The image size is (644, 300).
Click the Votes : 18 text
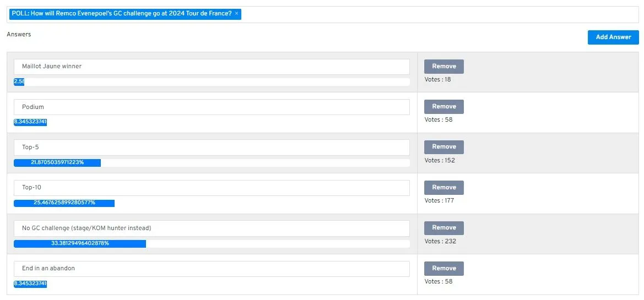point(437,80)
